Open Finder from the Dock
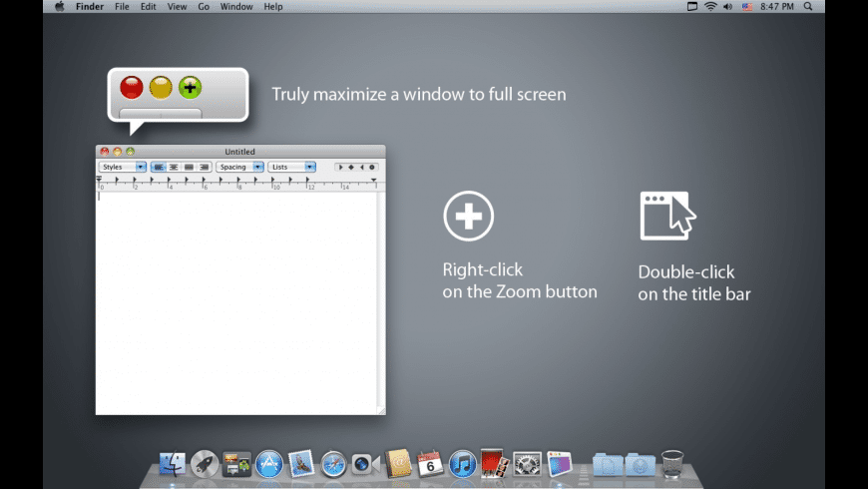 tap(173, 463)
